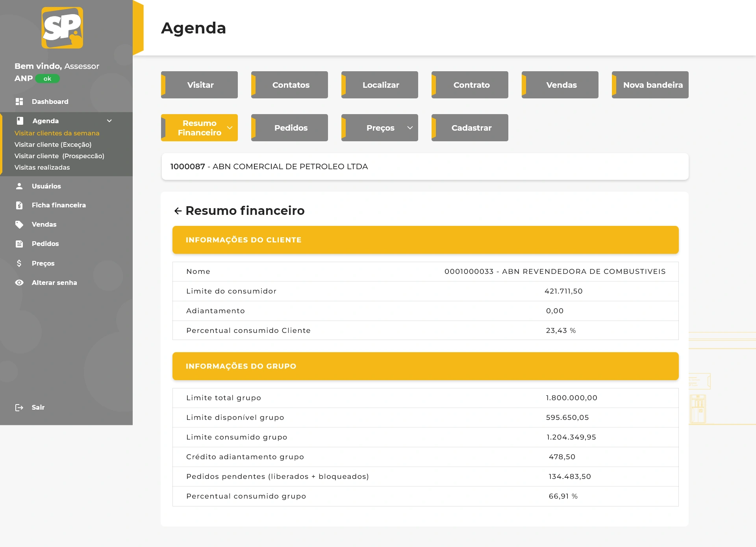
Task: Click the Sair logout icon
Action: click(x=19, y=407)
